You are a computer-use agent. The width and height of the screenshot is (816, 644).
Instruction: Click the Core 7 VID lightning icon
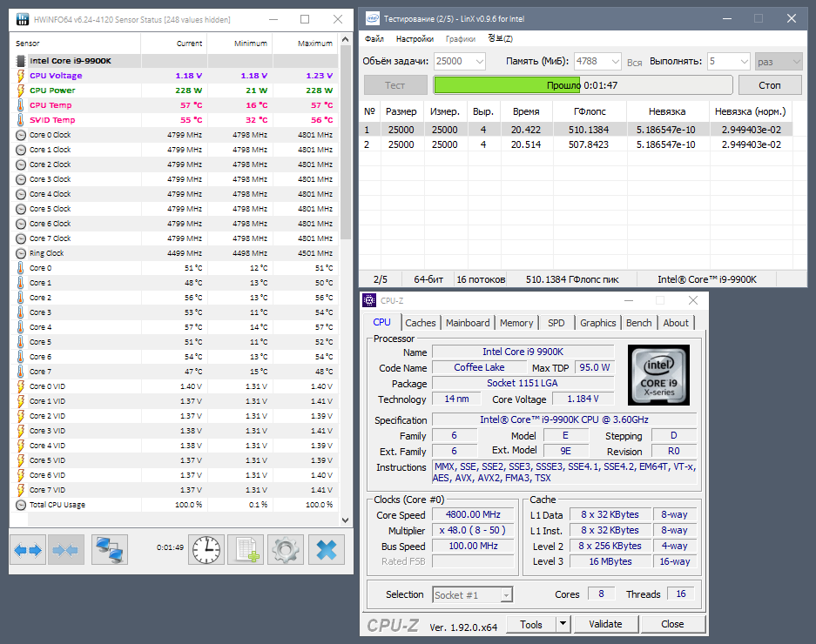[20, 490]
